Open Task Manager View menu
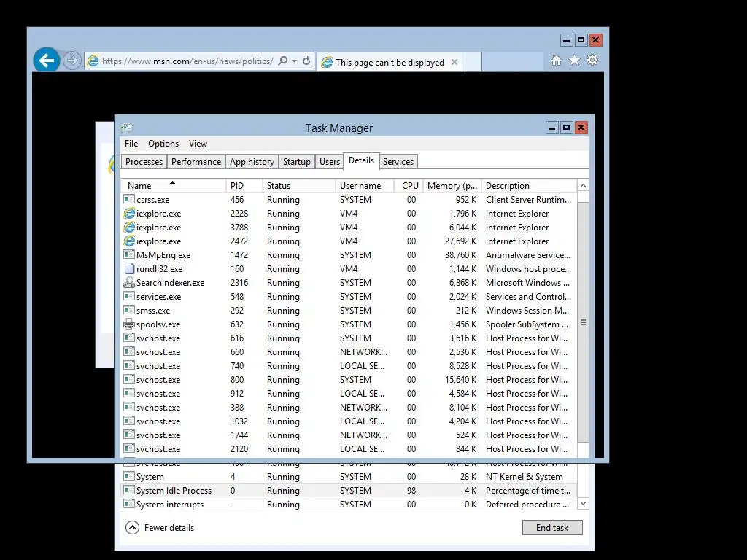The width and height of the screenshot is (747, 560). click(198, 144)
